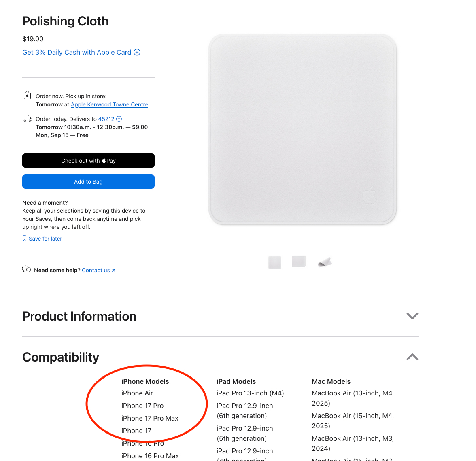Click the bookmark icon for saving

pyautogui.click(x=24, y=239)
